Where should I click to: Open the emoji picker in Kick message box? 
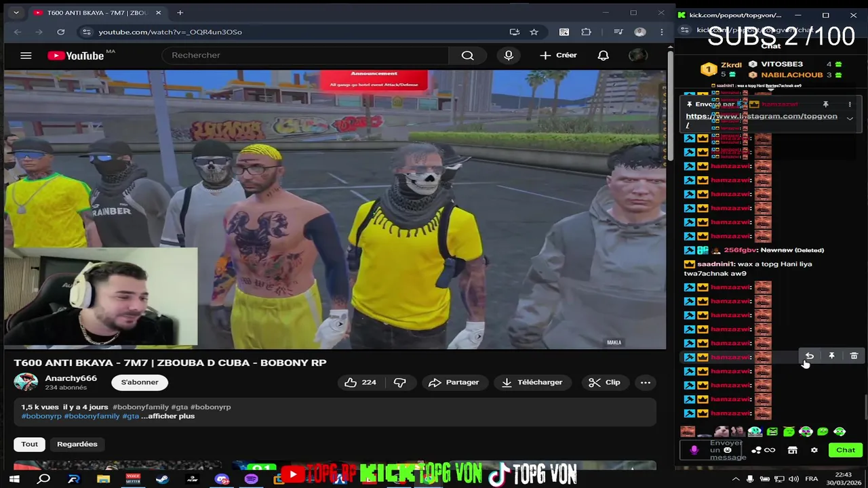pyautogui.click(x=728, y=450)
